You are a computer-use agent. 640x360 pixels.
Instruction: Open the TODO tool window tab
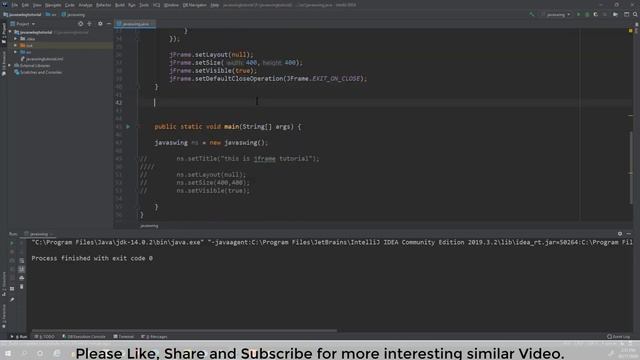(45, 337)
